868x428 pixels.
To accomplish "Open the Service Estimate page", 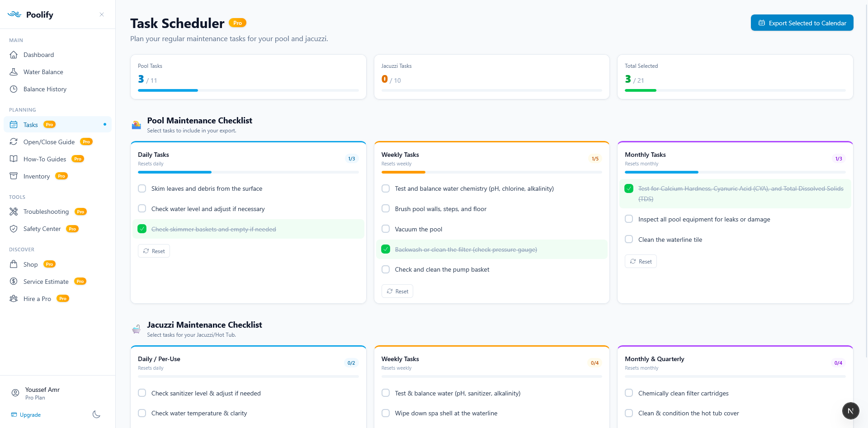I will coord(57,282).
